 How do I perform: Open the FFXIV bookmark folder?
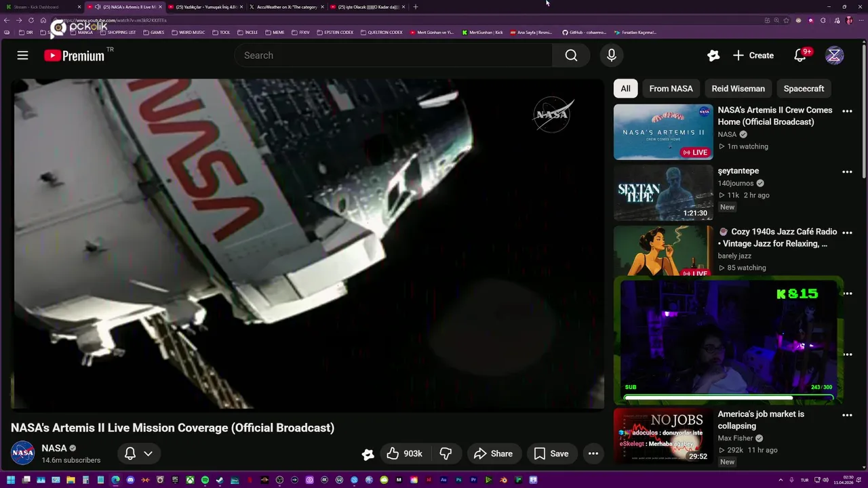pyautogui.click(x=300, y=33)
